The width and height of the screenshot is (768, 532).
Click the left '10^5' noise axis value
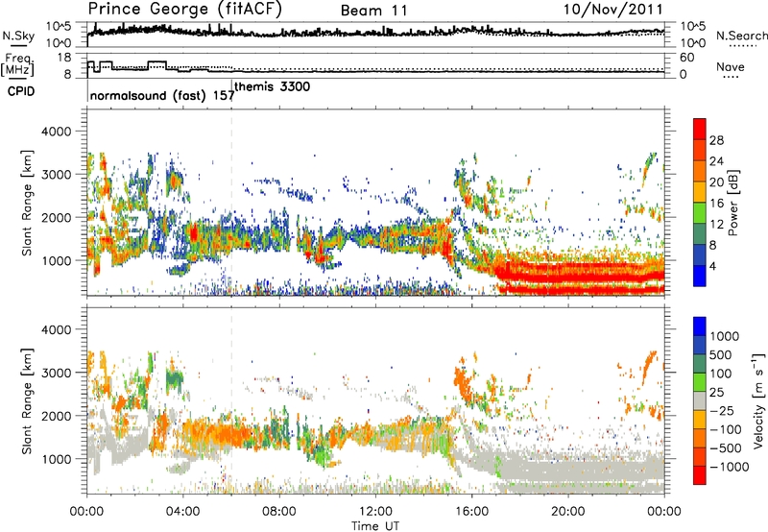click(x=60, y=26)
